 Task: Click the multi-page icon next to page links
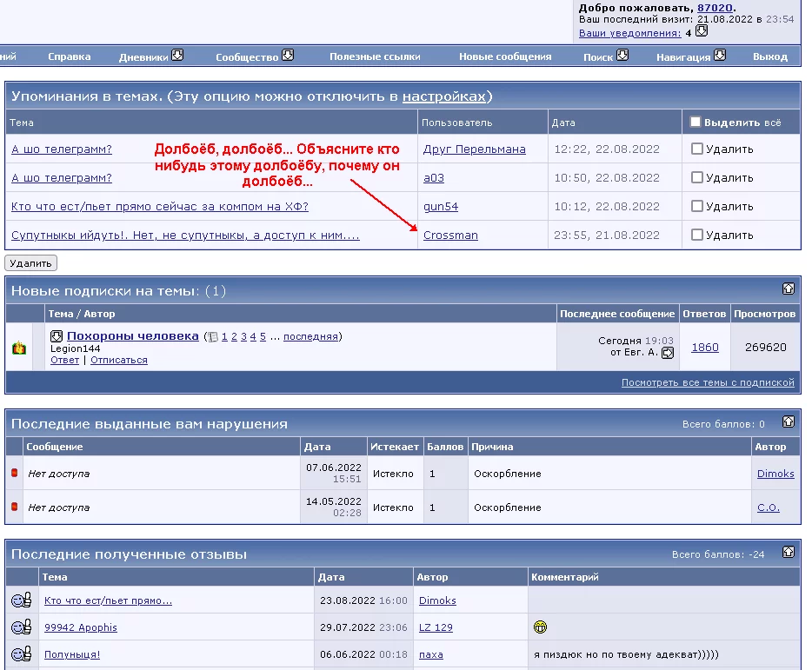click(212, 336)
